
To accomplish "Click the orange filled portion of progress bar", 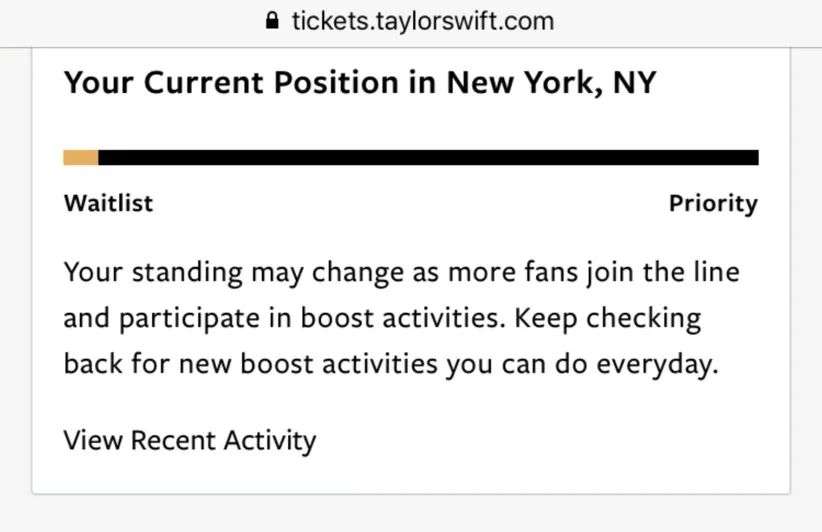I will click(x=81, y=157).
